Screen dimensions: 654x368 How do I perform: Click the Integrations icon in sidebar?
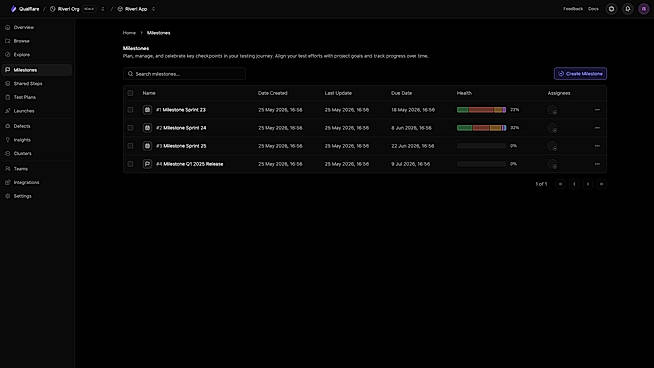pos(8,182)
